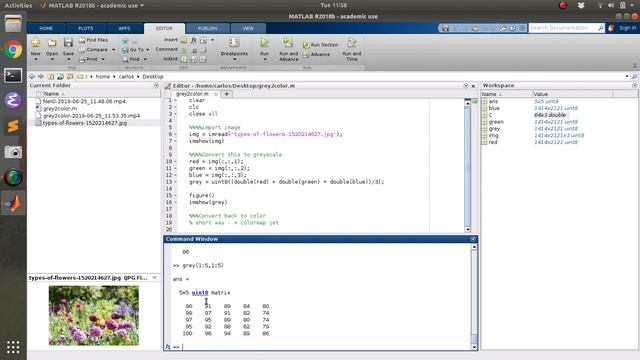Click the Insert section icon
The width and height of the screenshot is (640, 360).
184,40
